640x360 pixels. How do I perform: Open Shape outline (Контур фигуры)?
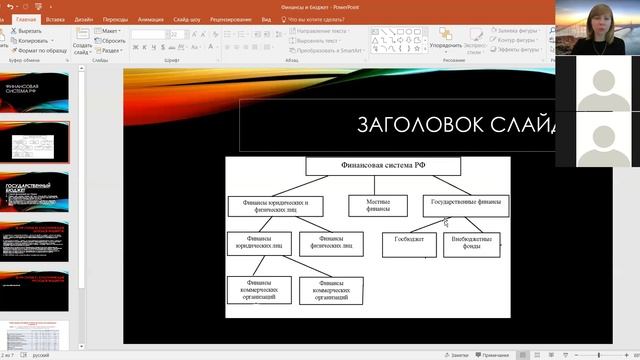coord(513,40)
